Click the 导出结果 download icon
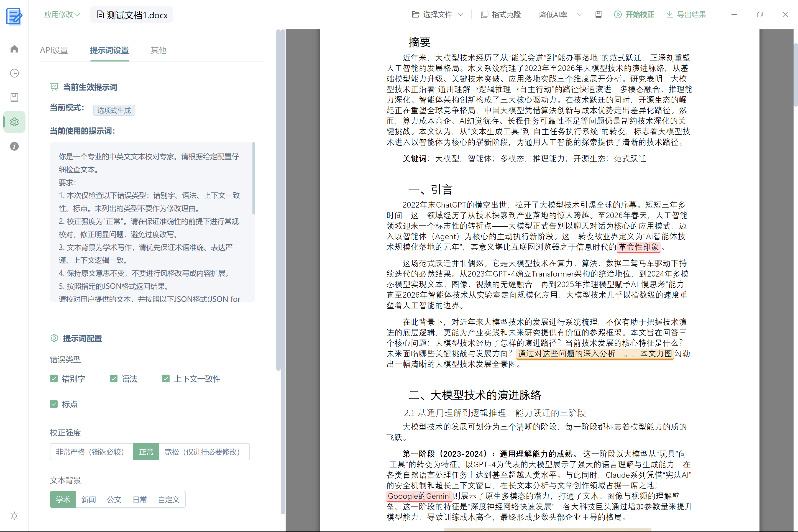The width and height of the screenshot is (798, 532). tap(669, 14)
